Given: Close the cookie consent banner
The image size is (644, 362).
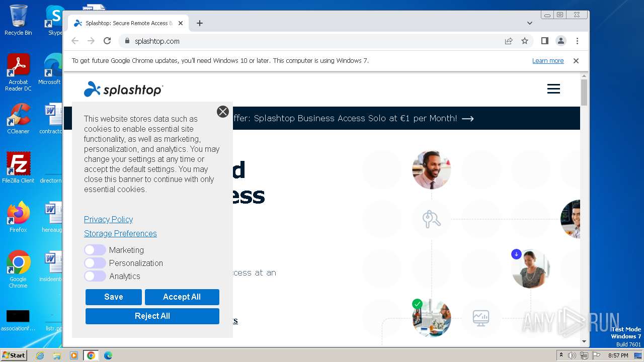Looking at the screenshot, I should [223, 112].
